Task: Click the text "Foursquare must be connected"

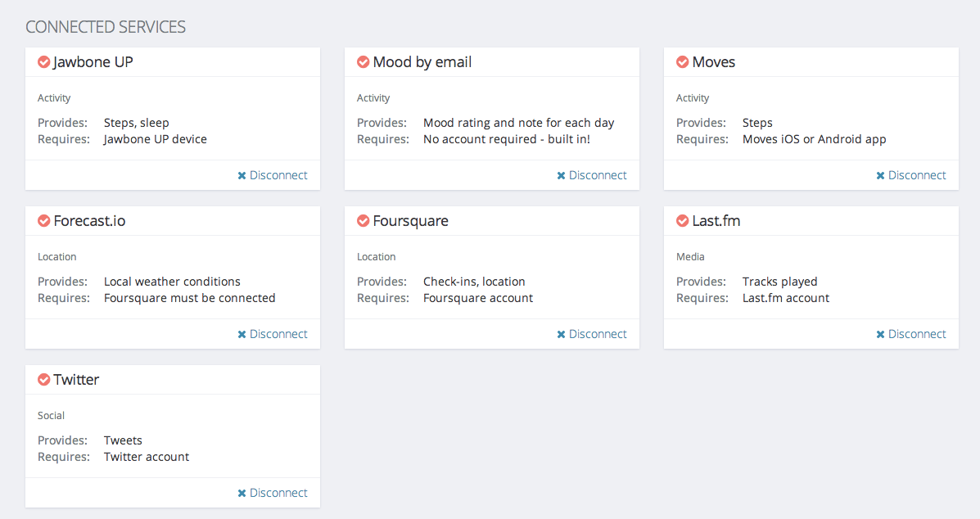Action: (189, 298)
